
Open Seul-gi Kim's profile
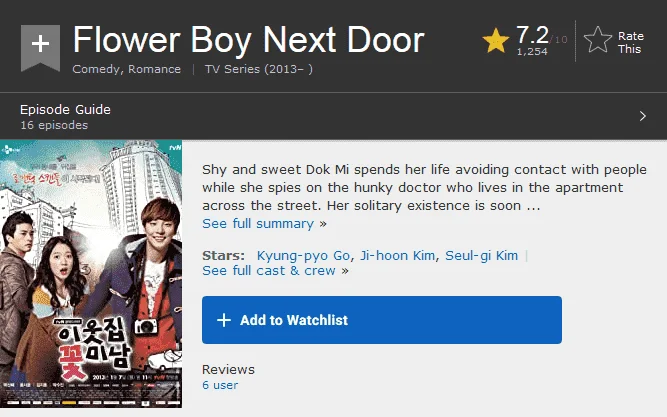(x=482, y=255)
